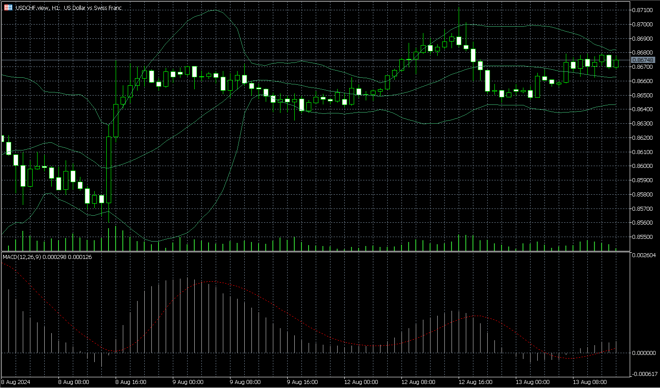Screen dimensions: 660x388
Task: Click the "8 Aug 16:00" time axis label
Action: 130,382
